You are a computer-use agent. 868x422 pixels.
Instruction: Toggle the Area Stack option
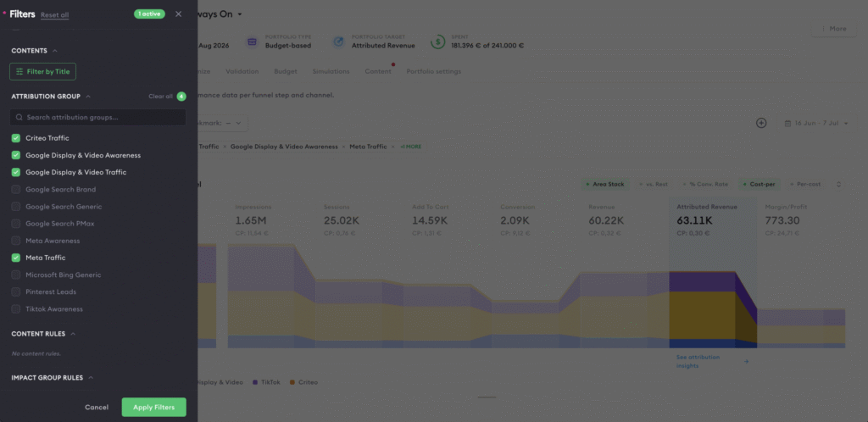click(x=605, y=184)
